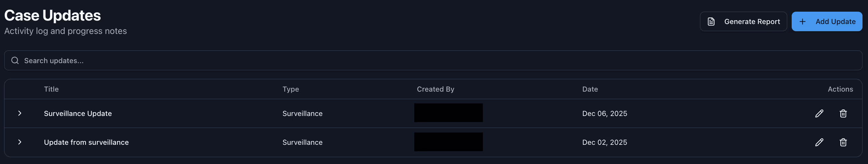Expand the Surveillance Update row
Image resolution: width=868 pixels, height=164 pixels.
pyautogui.click(x=20, y=113)
